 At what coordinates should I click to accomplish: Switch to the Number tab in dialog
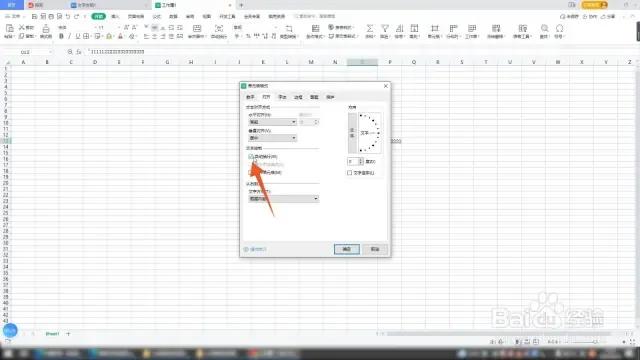click(x=250, y=97)
